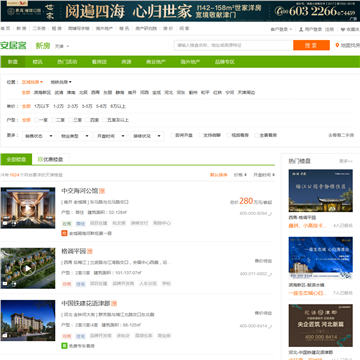Click the orange 搜索 button
This screenshot has width=360, height=360.
click(311, 45)
